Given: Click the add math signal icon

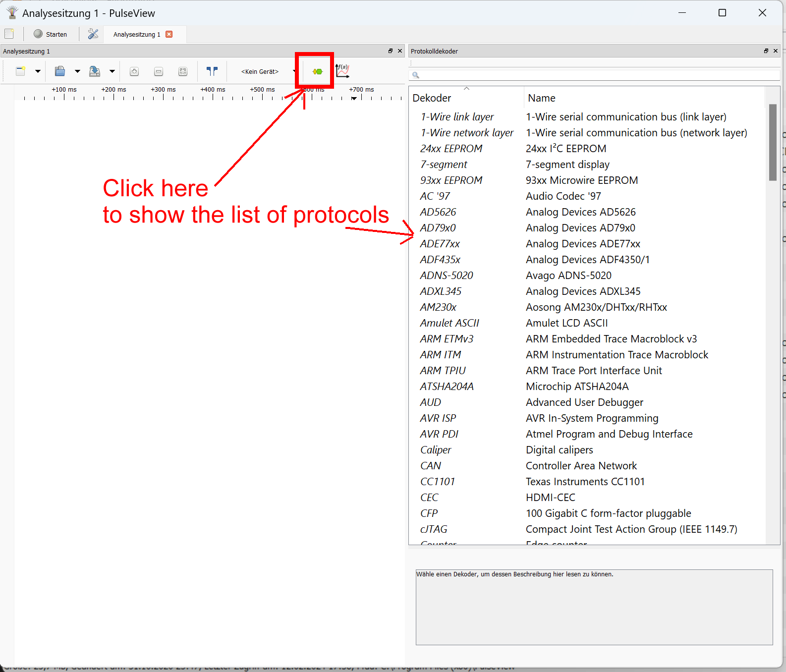Looking at the screenshot, I should tap(342, 71).
